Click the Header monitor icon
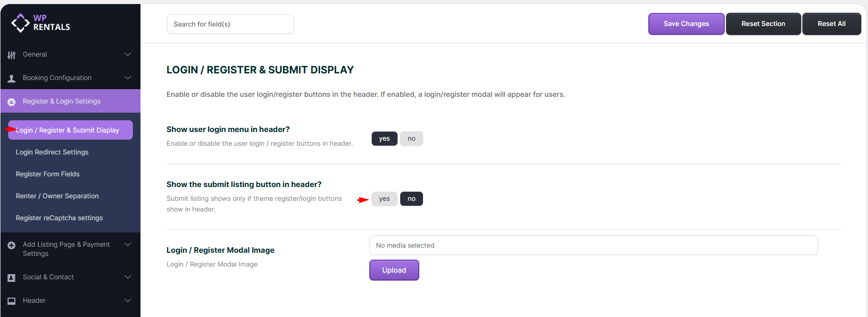 (11, 301)
